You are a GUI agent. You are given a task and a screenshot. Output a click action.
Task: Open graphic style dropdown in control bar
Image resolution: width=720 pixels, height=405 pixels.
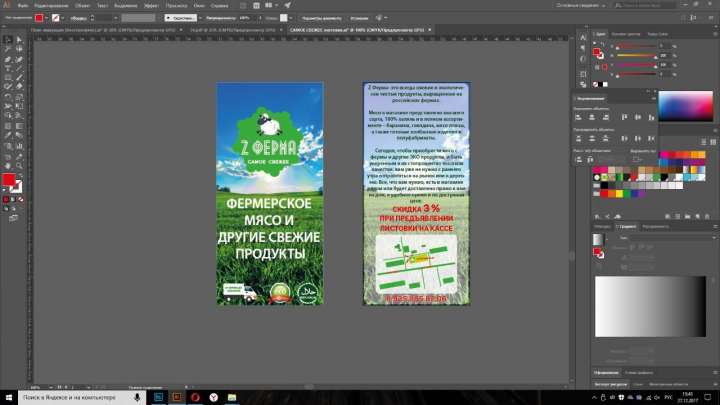[x=291, y=18]
